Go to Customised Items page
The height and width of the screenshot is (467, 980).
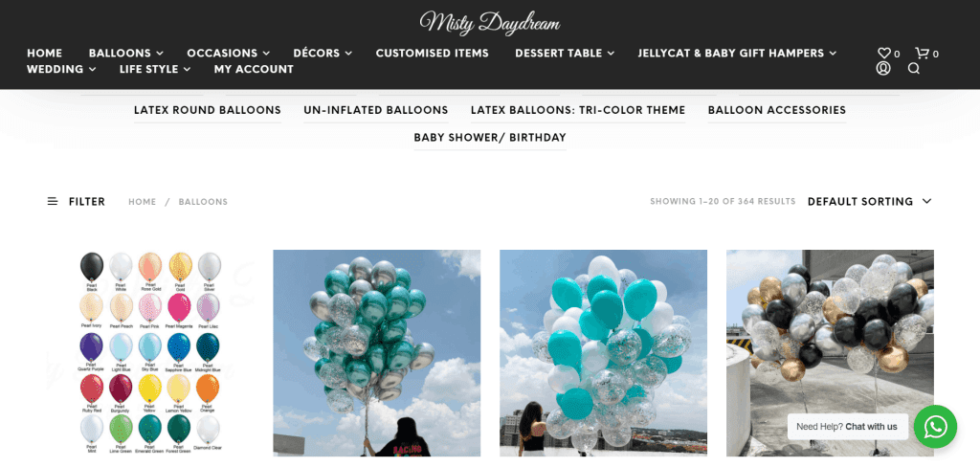[x=432, y=54]
